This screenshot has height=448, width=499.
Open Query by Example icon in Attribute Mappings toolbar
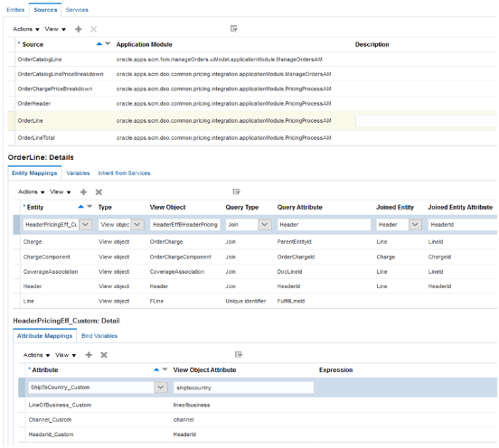(239, 355)
